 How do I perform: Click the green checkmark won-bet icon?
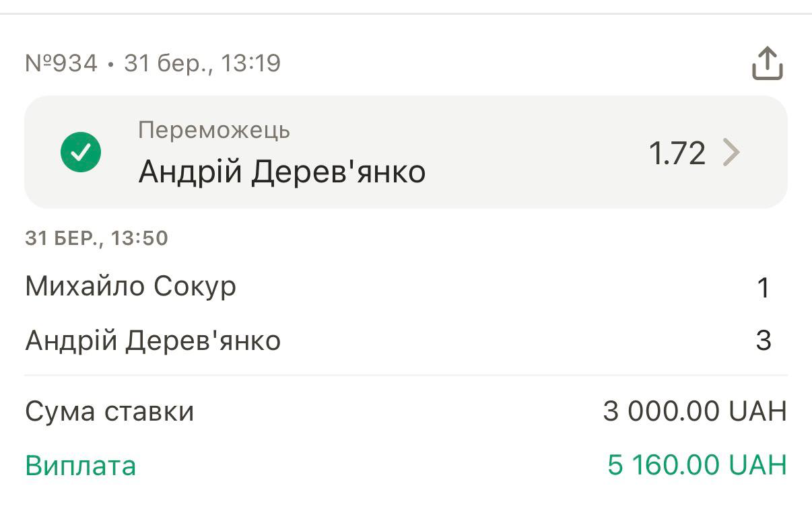click(81, 152)
